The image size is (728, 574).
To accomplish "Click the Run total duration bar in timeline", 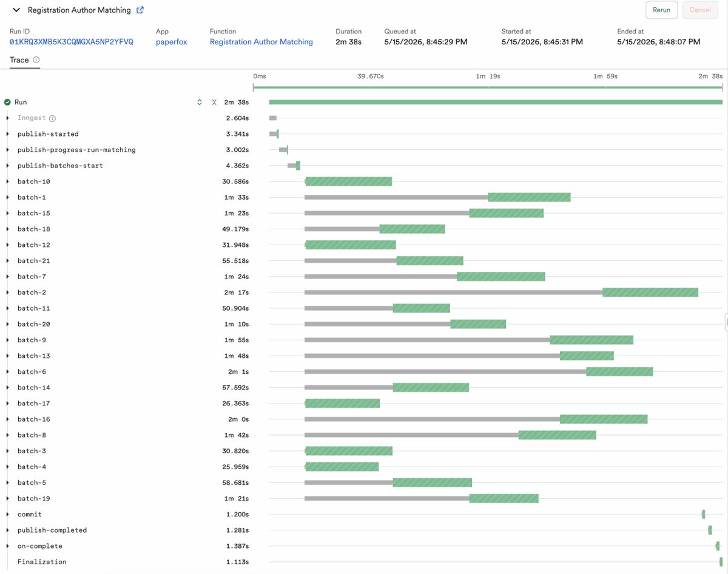I will point(496,102).
